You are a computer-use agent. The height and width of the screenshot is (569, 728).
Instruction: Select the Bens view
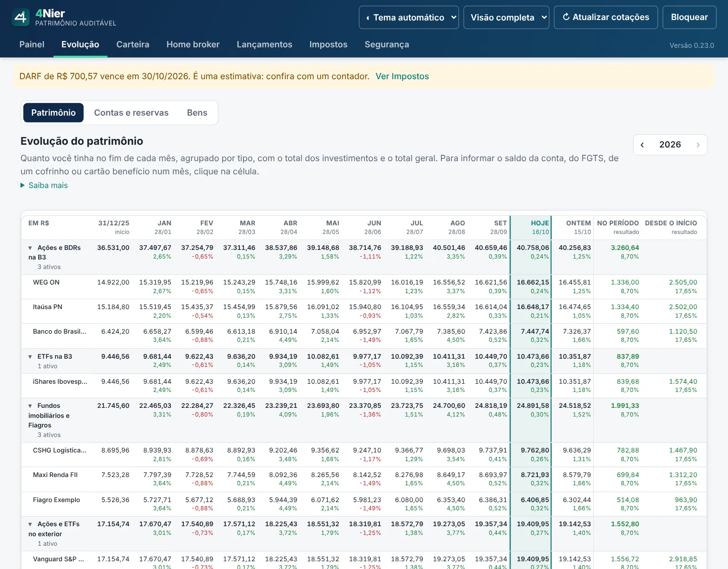(x=197, y=112)
